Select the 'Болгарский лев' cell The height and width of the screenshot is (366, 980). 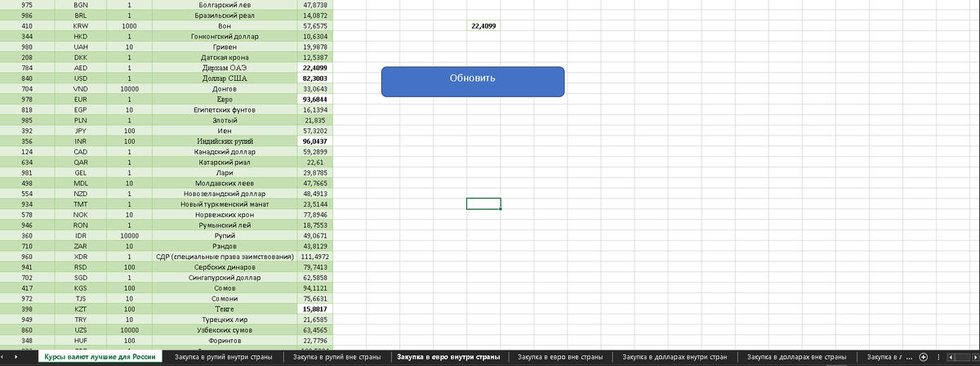225,5
